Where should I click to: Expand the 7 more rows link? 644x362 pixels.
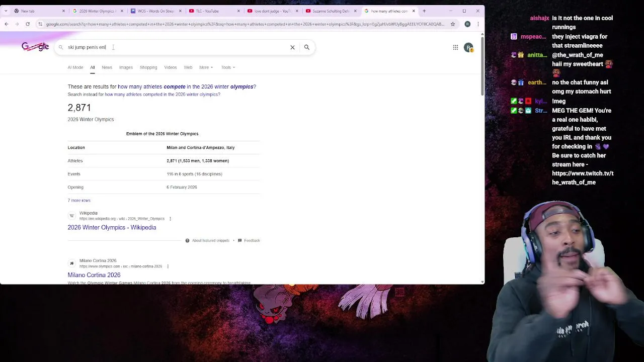coord(79,201)
